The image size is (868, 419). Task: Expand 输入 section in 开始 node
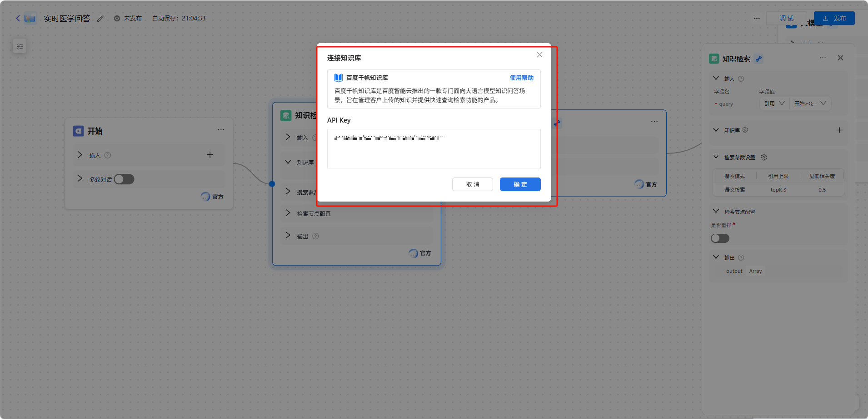[x=80, y=155]
